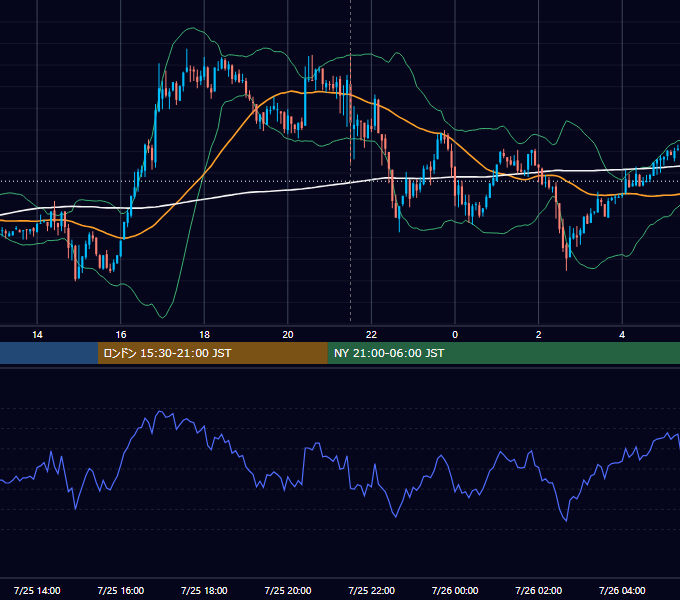Click the 7/26 04:00 time label
Screen dimensions: 680x600
pyautogui.click(x=622, y=590)
